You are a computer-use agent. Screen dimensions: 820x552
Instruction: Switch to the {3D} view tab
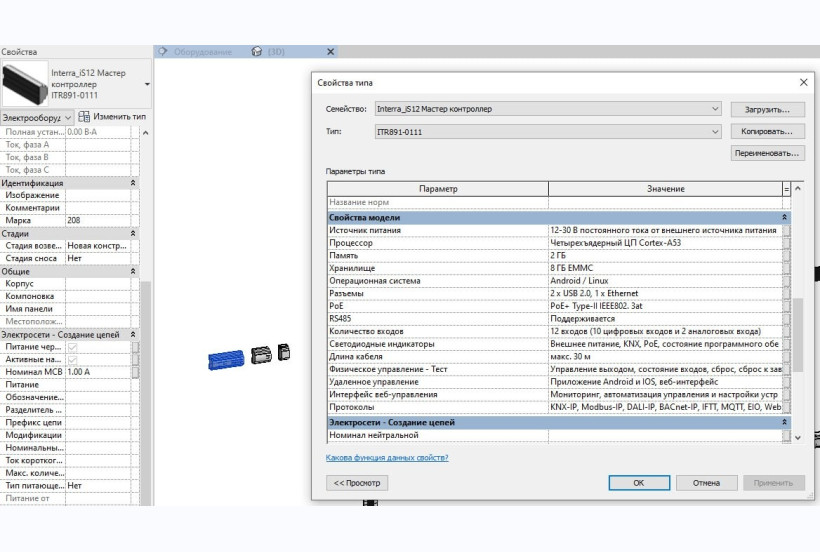click(x=276, y=52)
